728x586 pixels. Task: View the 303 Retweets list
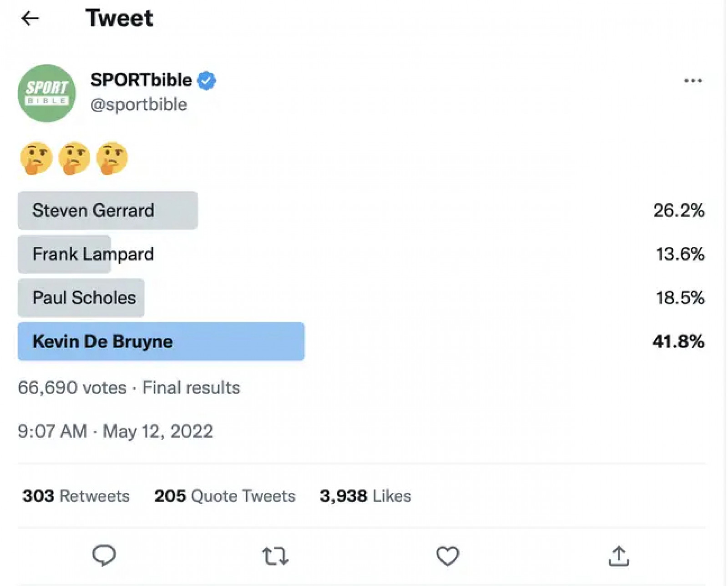76,496
